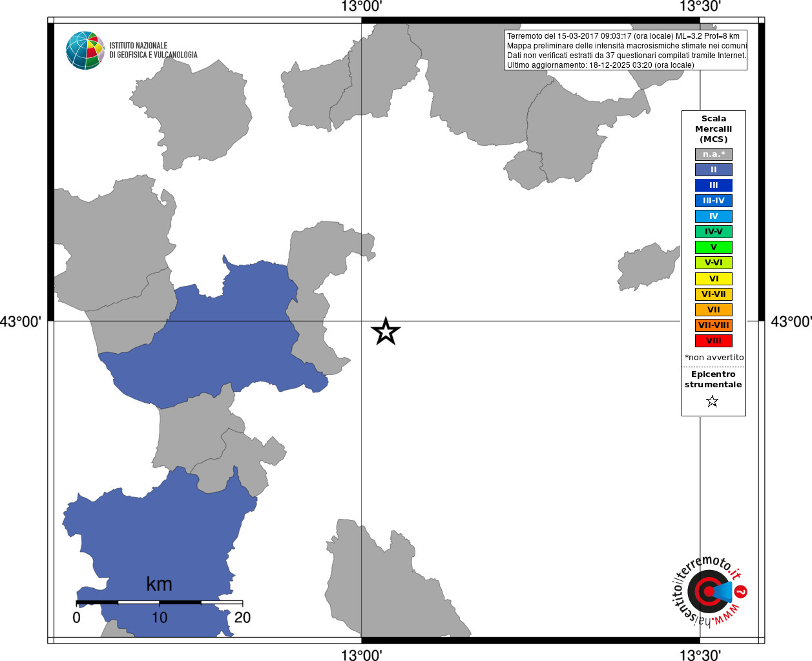Click the '*non avvertito' legend note
The height and width of the screenshot is (661, 812).
714,358
